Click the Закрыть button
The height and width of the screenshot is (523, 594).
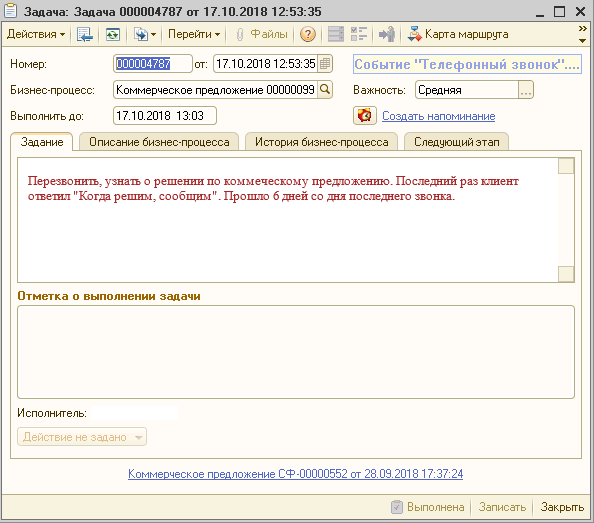[x=562, y=507]
